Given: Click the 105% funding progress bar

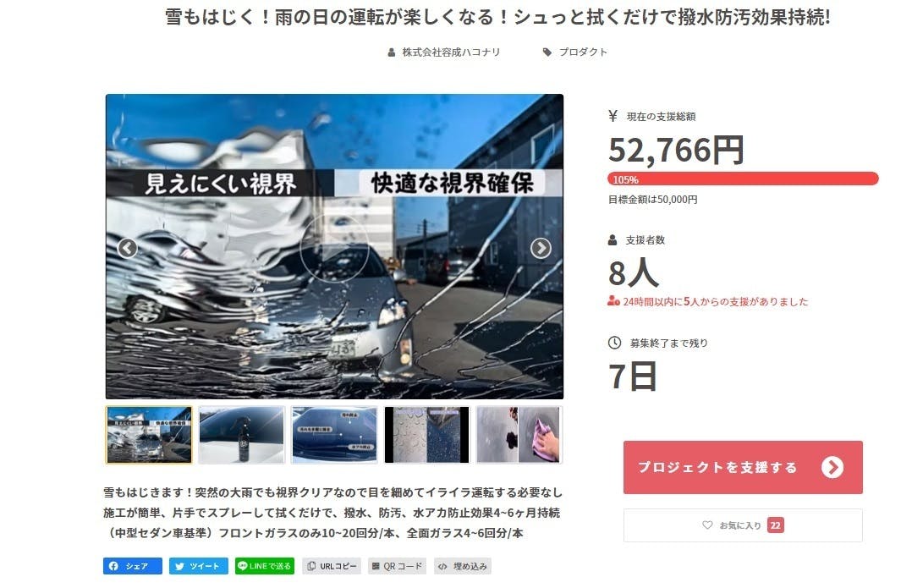Looking at the screenshot, I should pos(743,179).
